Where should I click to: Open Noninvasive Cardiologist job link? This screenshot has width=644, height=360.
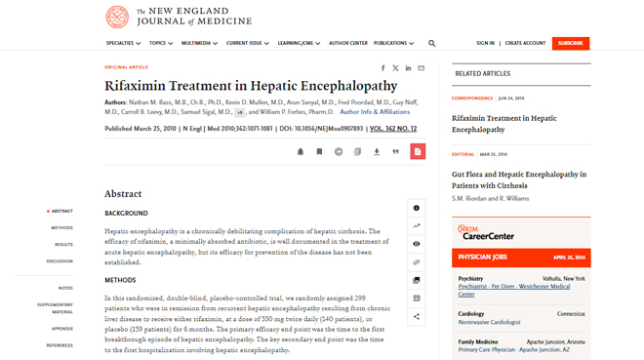click(489, 322)
